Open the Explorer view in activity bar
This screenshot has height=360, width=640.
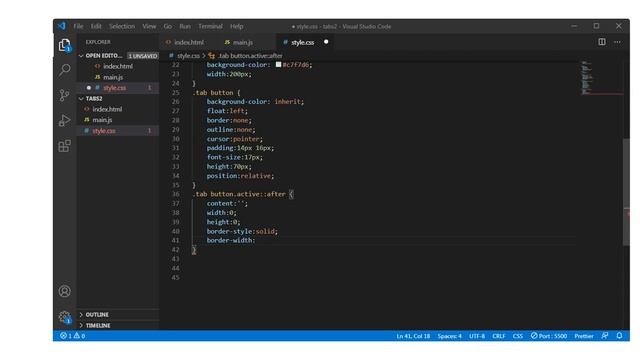[64, 45]
